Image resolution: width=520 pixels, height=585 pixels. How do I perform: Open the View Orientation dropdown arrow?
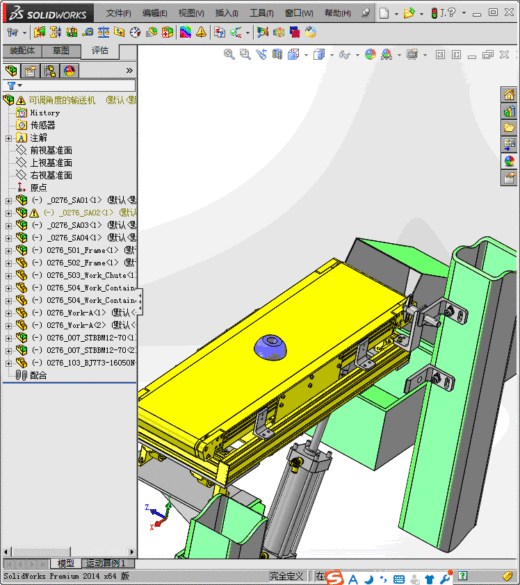click(x=306, y=55)
